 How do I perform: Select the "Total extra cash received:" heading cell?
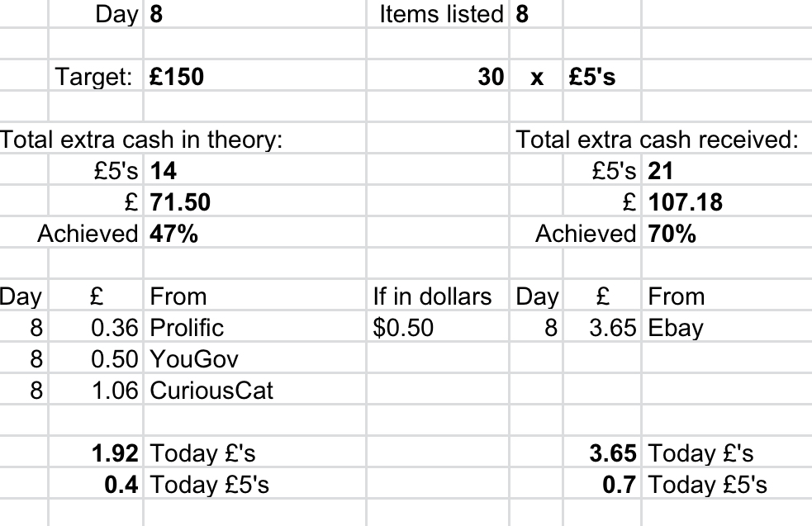(658, 140)
